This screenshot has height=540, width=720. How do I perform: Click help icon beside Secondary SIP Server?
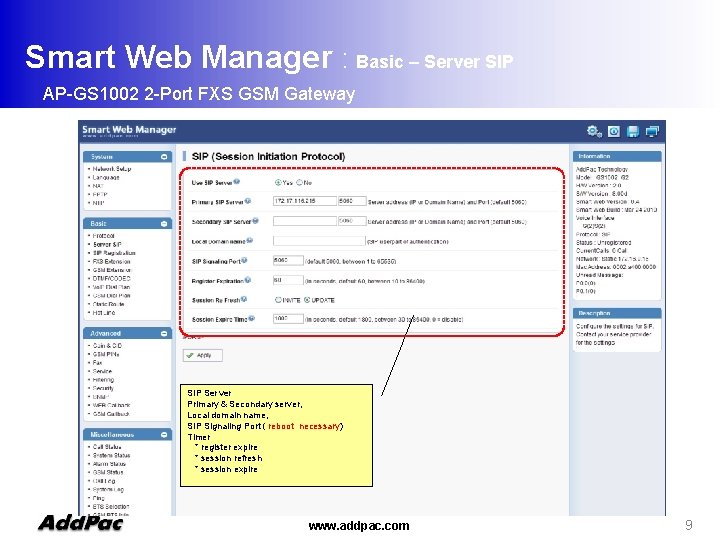pos(255,221)
